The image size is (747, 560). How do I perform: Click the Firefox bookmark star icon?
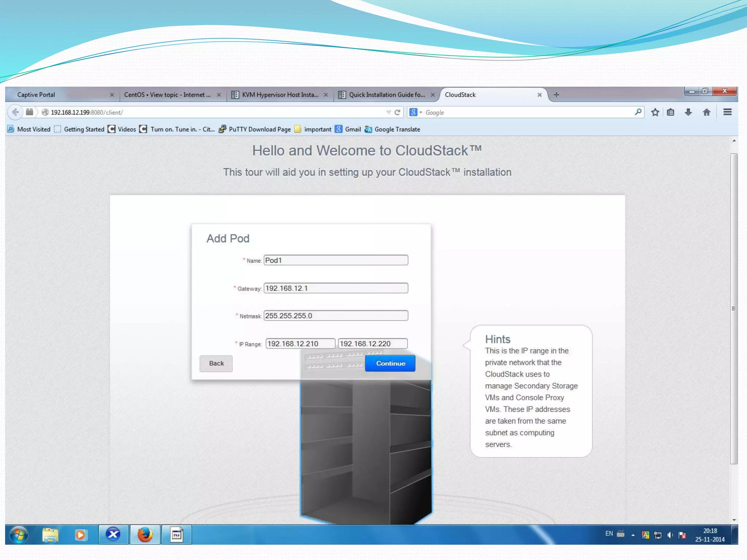click(x=655, y=112)
